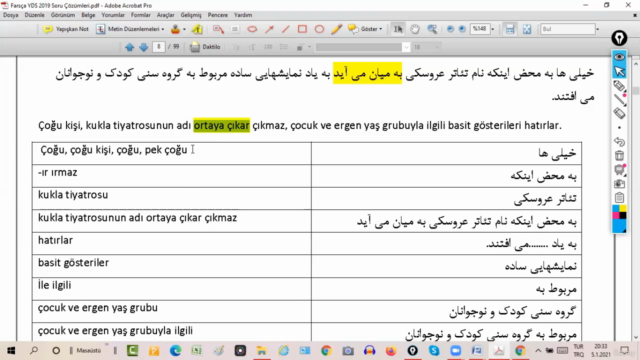Open the Metin Düzenlemeleri text edits tool
Viewport: 640px width, 360px height.
pos(129,29)
